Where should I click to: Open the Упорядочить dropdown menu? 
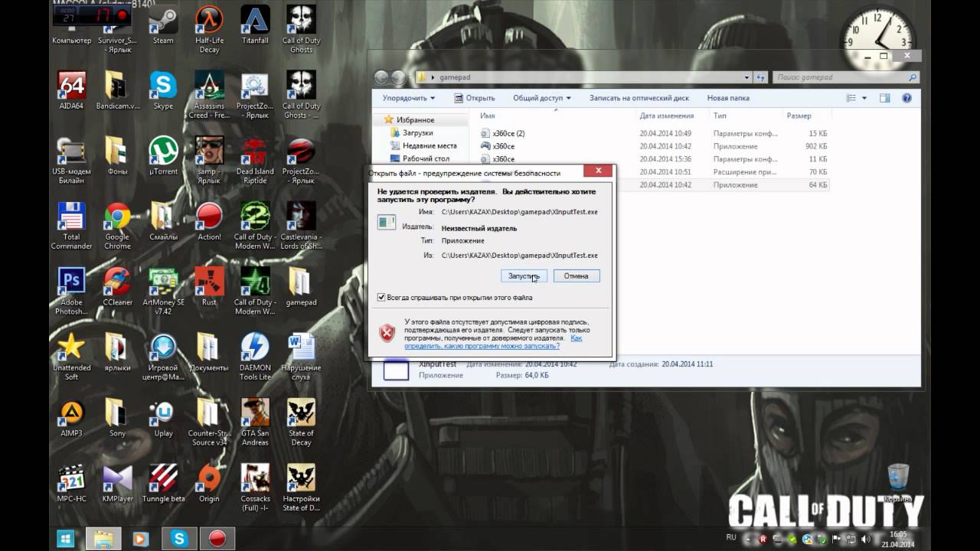[408, 98]
